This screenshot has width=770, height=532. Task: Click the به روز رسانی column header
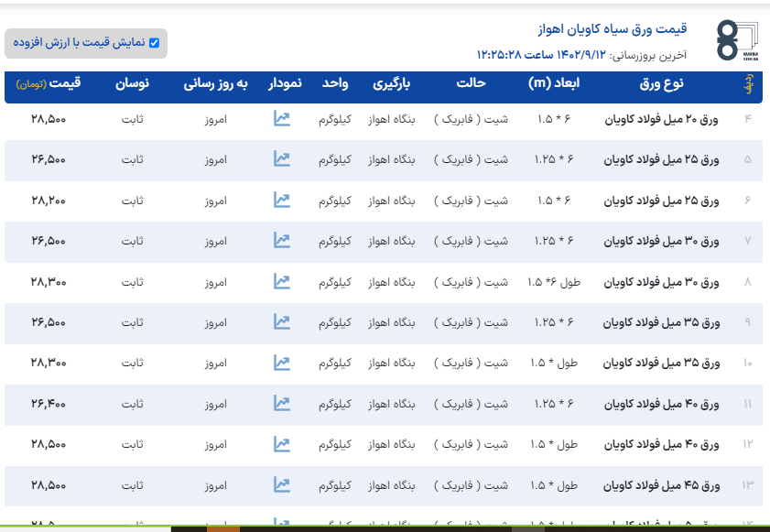click(215, 84)
